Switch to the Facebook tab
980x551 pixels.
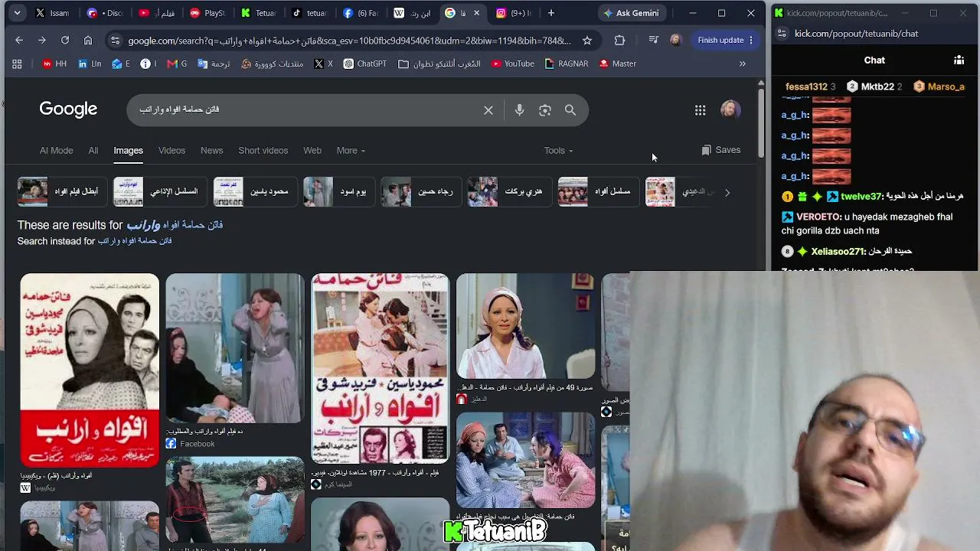pyautogui.click(x=360, y=13)
